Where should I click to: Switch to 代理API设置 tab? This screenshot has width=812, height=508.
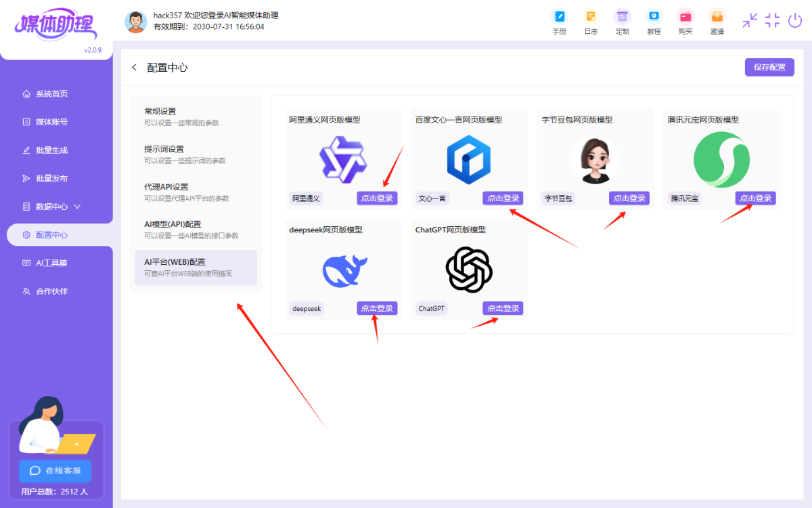[196, 192]
